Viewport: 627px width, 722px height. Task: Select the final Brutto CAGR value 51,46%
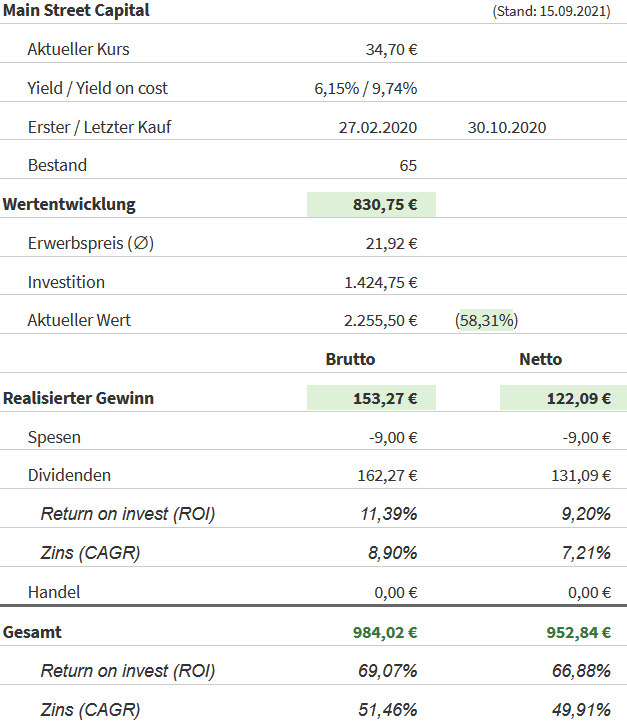388,710
